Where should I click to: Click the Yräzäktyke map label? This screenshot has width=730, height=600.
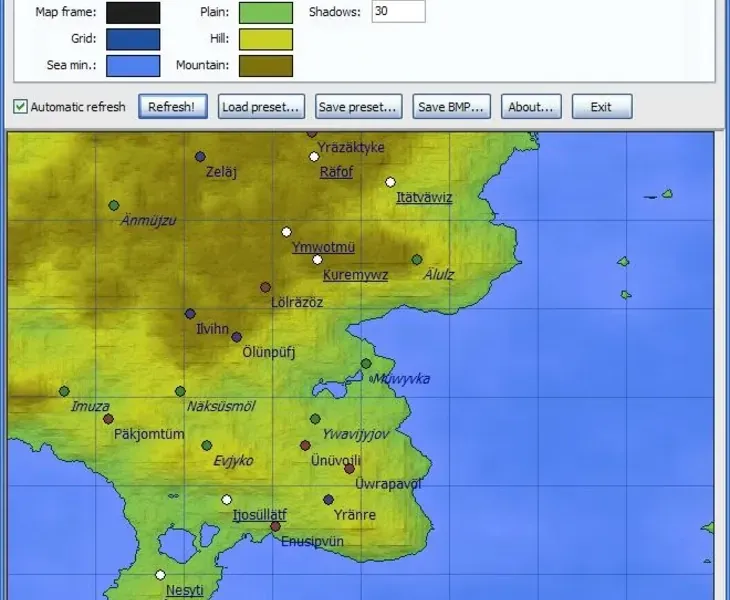351,147
